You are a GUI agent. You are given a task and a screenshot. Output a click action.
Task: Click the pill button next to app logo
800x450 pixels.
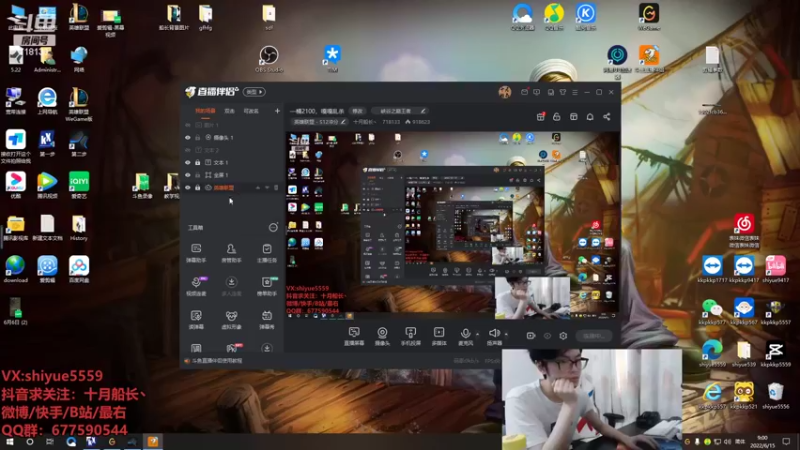point(254,92)
